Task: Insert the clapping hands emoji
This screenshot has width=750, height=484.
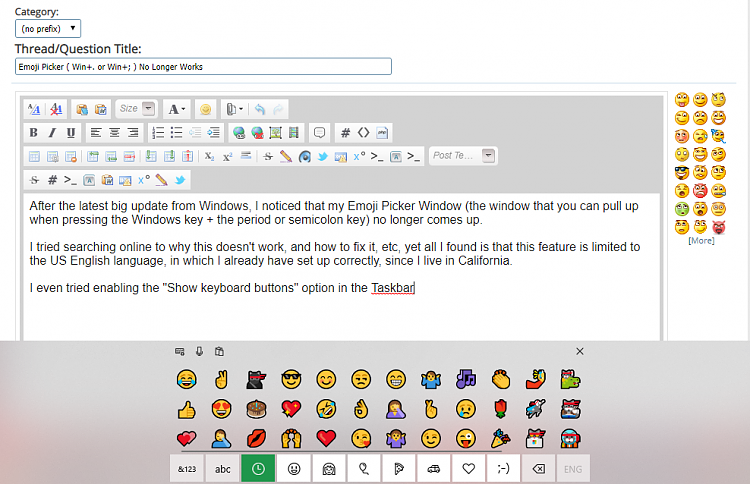Action: point(500,379)
